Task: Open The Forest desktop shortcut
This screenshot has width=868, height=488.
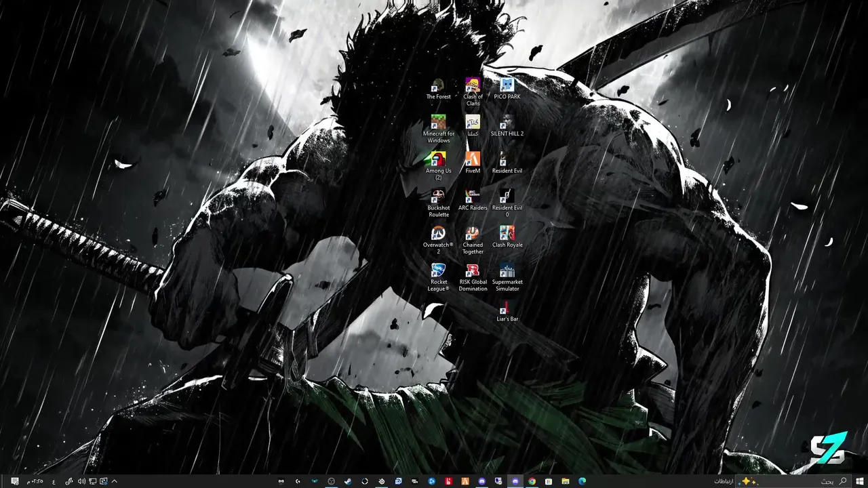Action: tap(438, 89)
